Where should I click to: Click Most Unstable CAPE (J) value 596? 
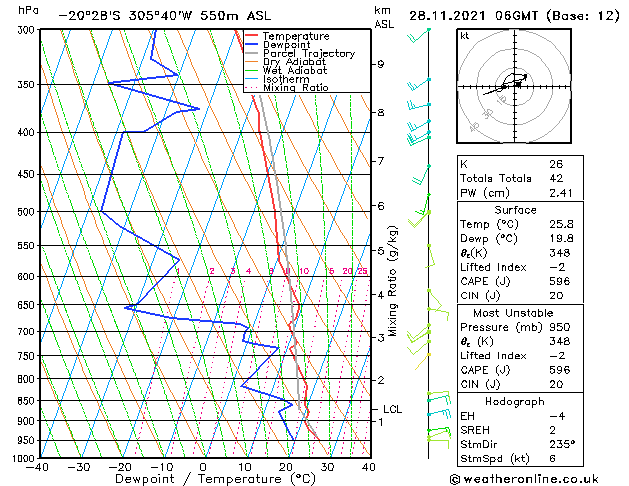560,370
